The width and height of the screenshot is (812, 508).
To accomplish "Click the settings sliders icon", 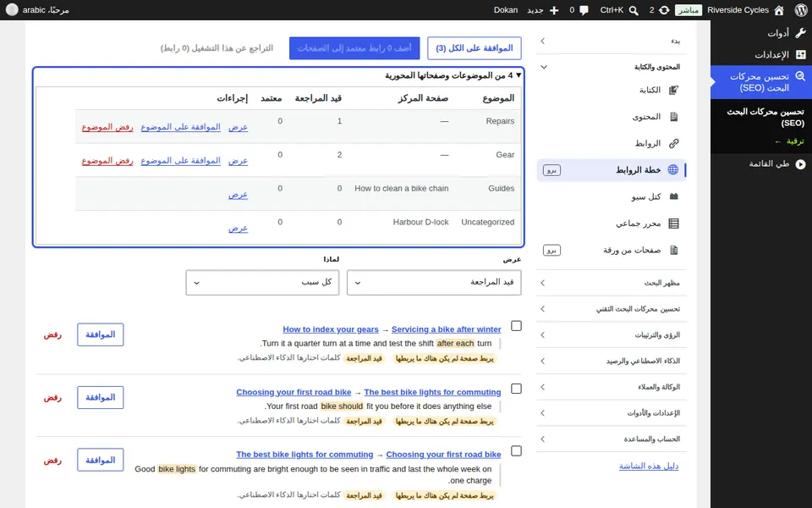I will 801,54.
